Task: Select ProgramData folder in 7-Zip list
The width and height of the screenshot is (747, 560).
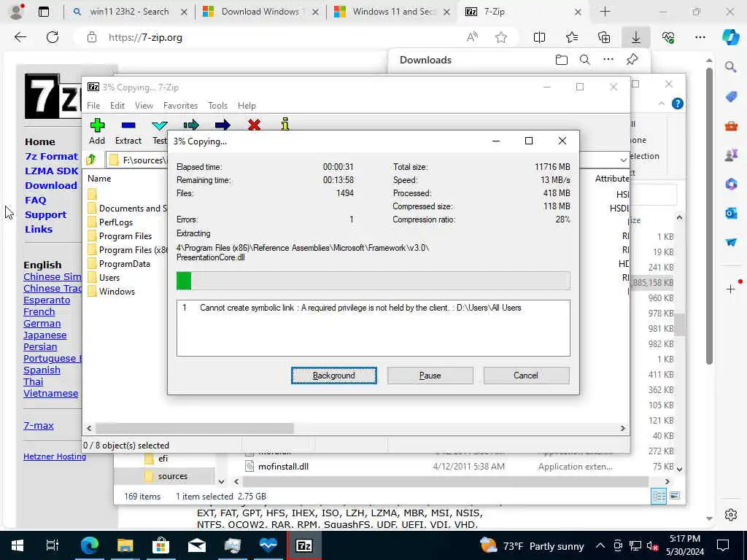Action: coord(124,264)
